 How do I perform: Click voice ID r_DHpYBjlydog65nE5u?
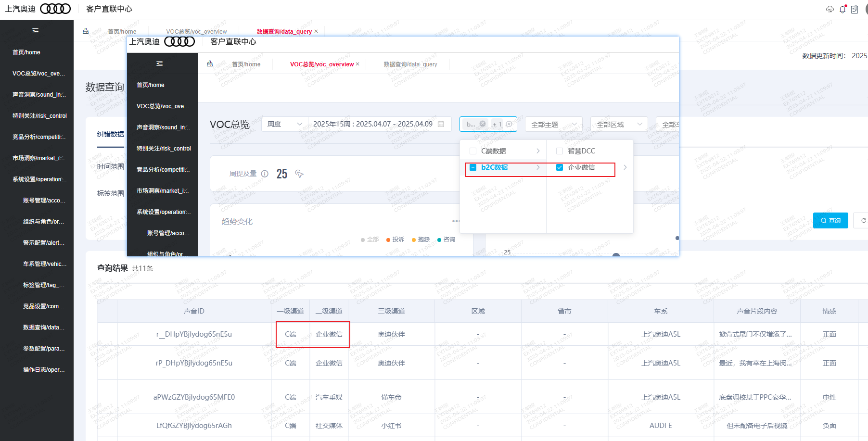click(x=194, y=334)
